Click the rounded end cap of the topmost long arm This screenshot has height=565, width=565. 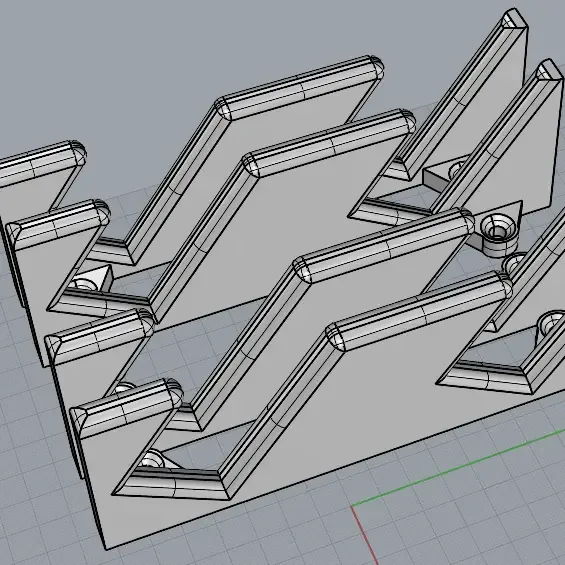375,66
